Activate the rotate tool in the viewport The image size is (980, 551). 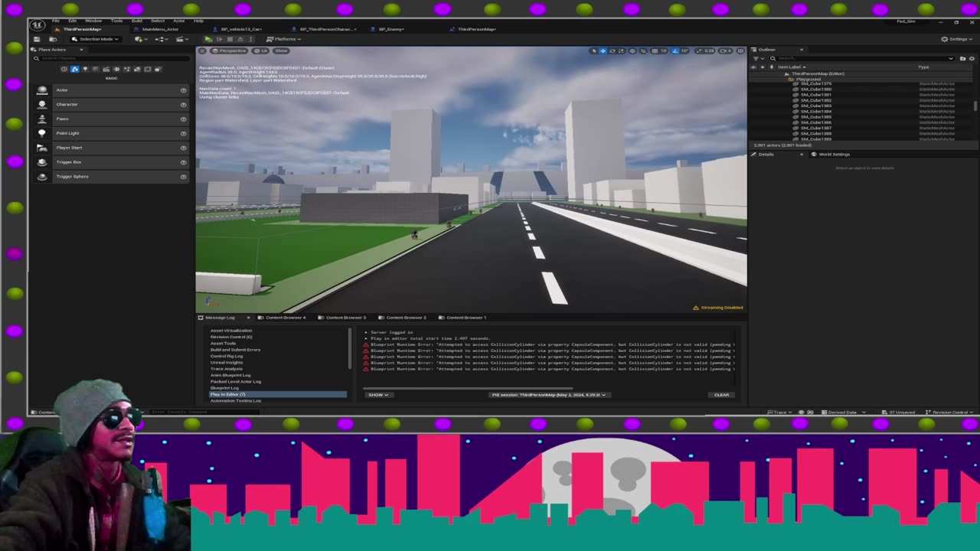[612, 51]
